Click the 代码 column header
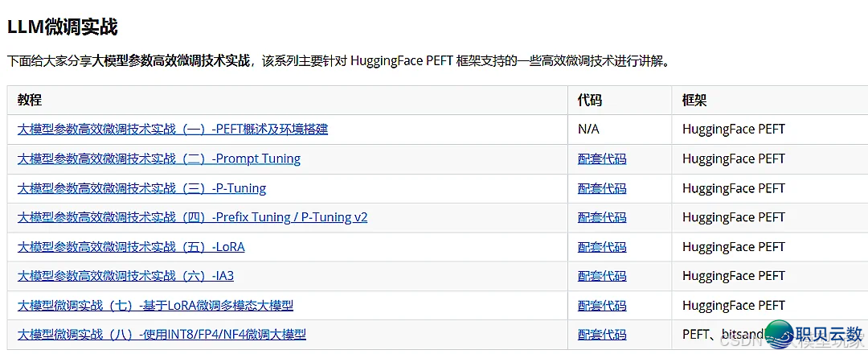Screen dimensions: 868x354 (x=590, y=100)
